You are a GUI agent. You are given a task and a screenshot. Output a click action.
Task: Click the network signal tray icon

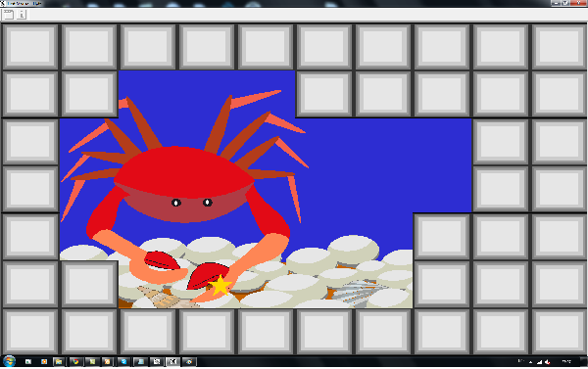(x=539, y=361)
